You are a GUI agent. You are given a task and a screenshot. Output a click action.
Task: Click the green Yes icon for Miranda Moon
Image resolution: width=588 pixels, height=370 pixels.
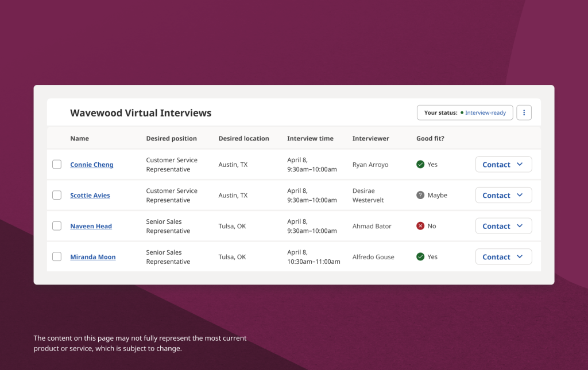[420, 256]
